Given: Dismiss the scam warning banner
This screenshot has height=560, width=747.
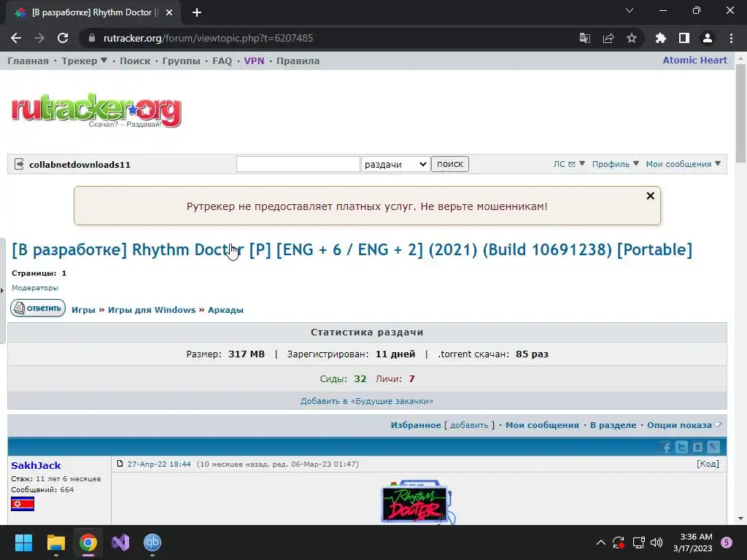Looking at the screenshot, I should click(650, 195).
